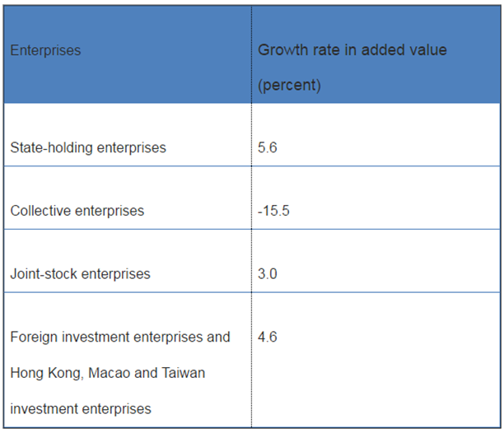This screenshot has width=504, height=433.
Task: Click the 3.0 growth rate value
Action: pos(268,274)
